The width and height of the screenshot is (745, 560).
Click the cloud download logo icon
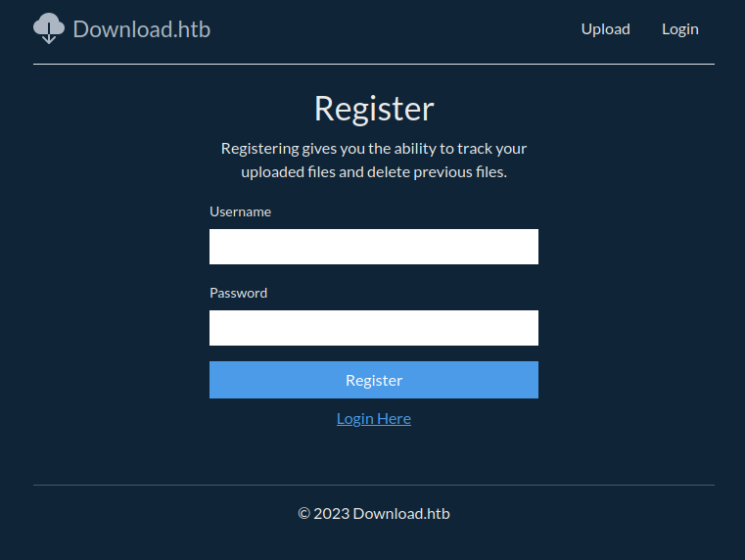point(48,26)
